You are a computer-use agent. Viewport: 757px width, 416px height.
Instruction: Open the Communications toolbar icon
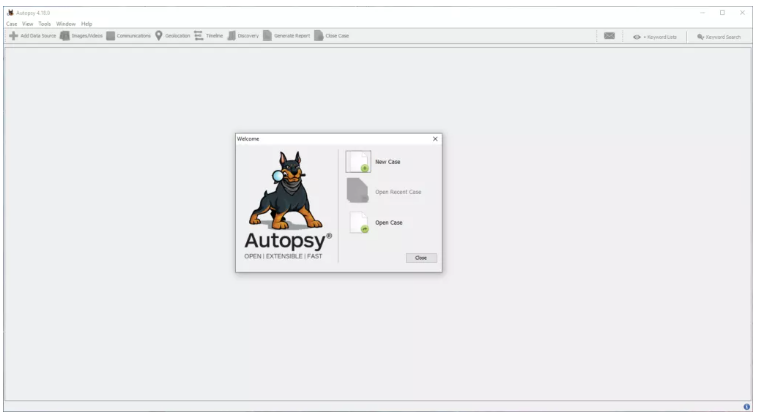(111, 36)
